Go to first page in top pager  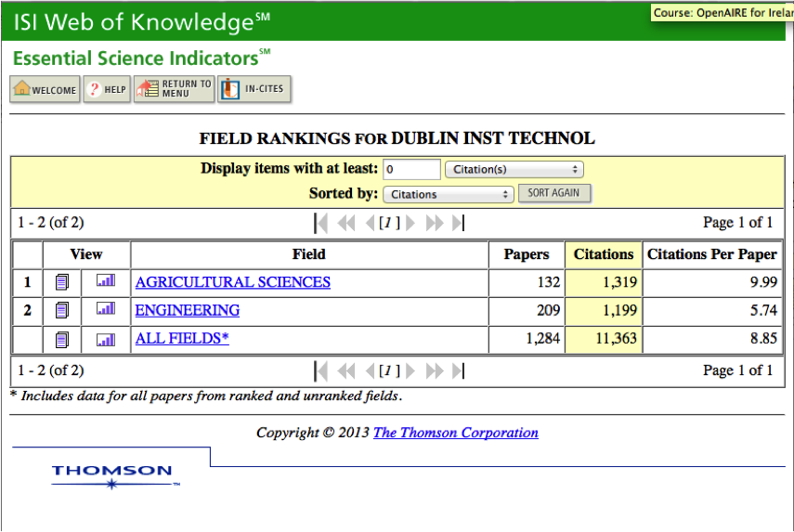pyautogui.click(x=321, y=223)
